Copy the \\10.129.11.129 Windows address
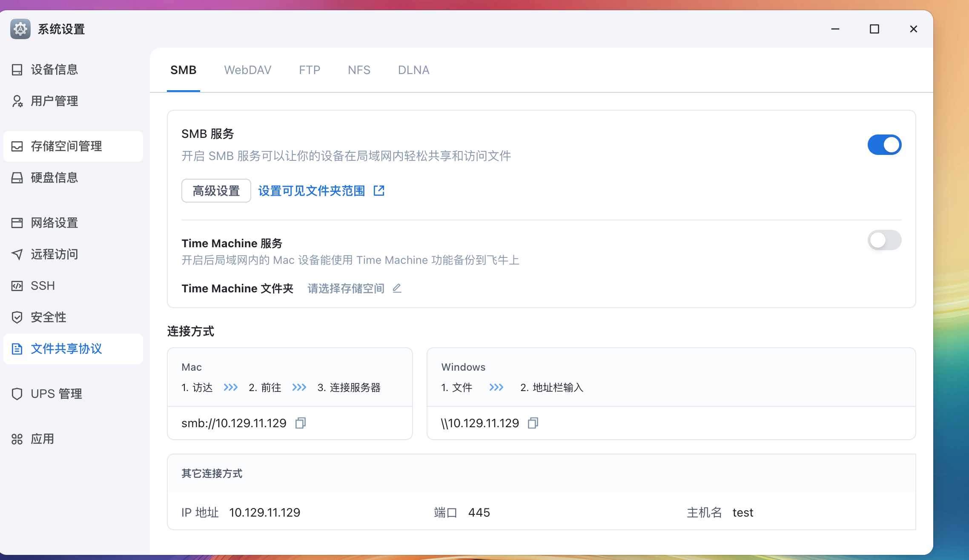 click(x=533, y=423)
